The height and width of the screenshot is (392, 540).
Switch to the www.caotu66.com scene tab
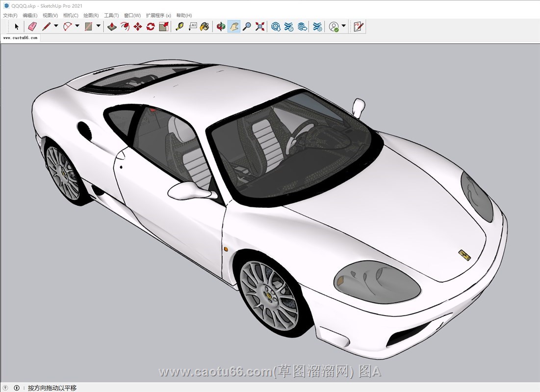20,38
